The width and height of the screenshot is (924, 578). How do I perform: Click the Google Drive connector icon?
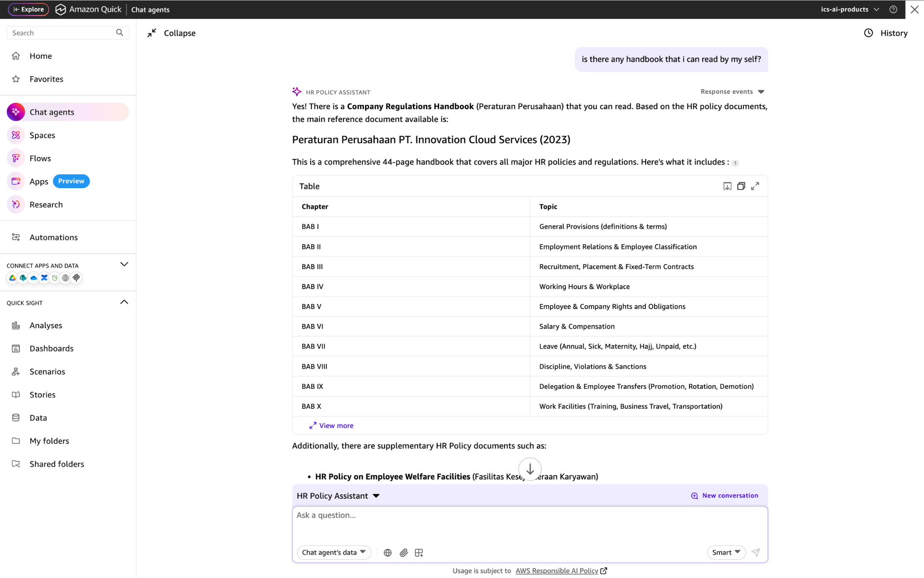(x=12, y=278)
